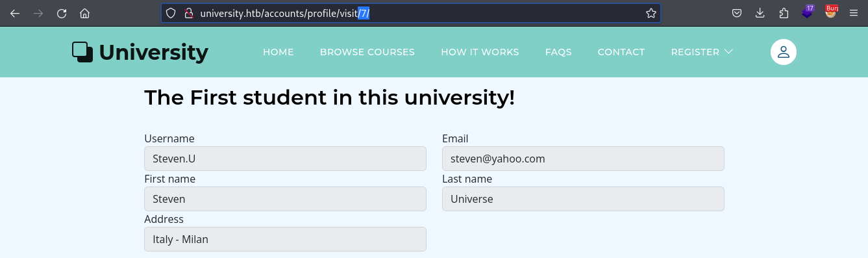Image resolution: width=868 pixels, height=258 pixels.
Task: Click the Username field showing Steven.U
Action: 285,159
